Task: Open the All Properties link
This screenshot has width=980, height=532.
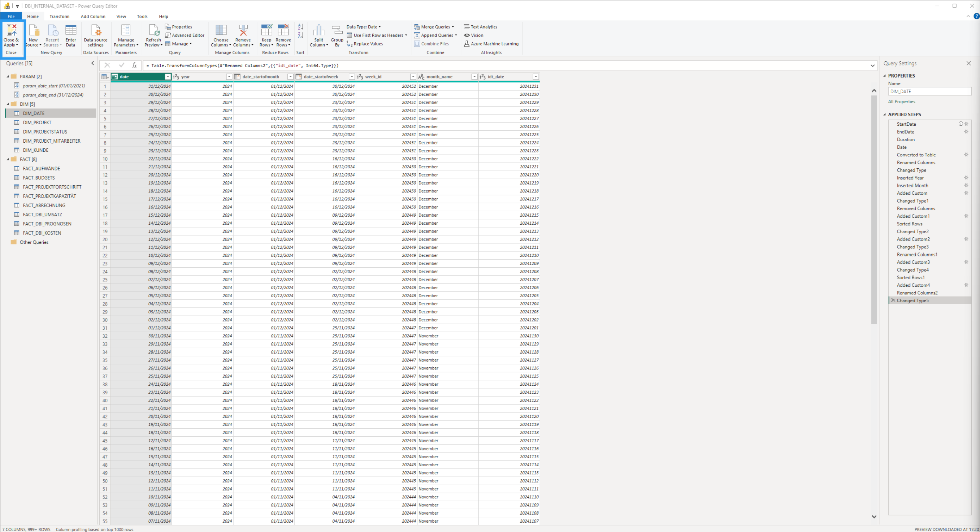Action: coord(902,101)
